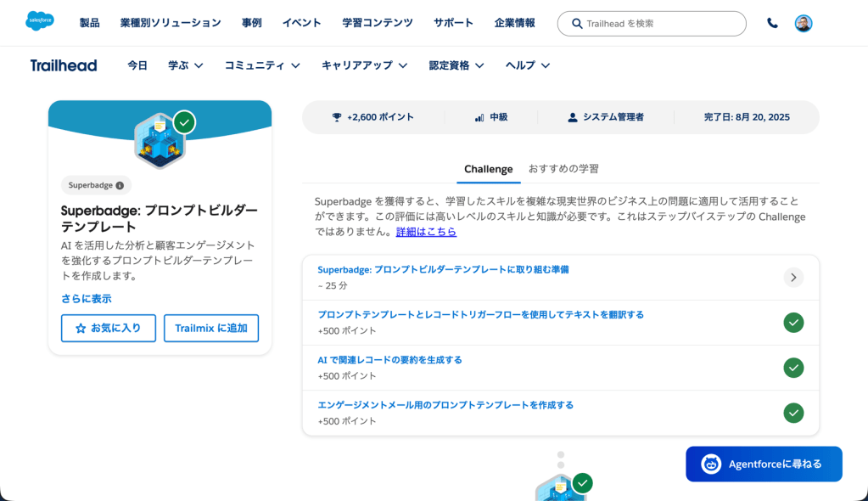The width and height of the screenshot is (868, 501).
Task: Click the trophy points icon
Action: point(337,117)
